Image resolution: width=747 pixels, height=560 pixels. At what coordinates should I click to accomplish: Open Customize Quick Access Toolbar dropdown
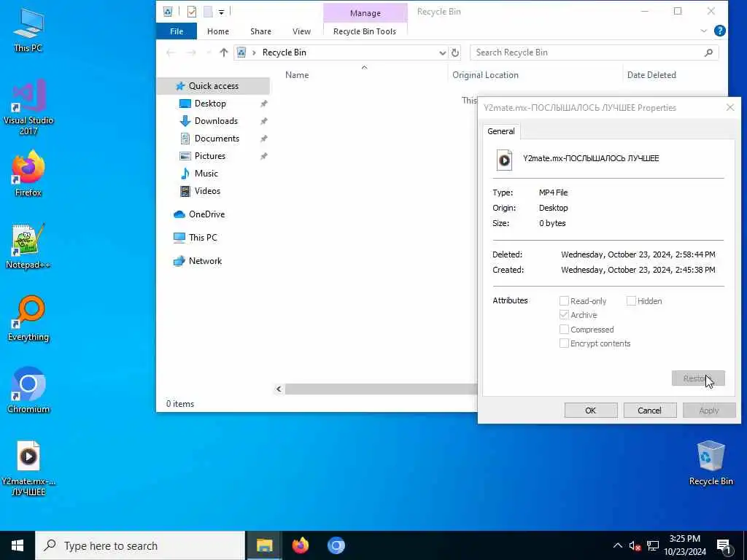click(x=221, y=12)
